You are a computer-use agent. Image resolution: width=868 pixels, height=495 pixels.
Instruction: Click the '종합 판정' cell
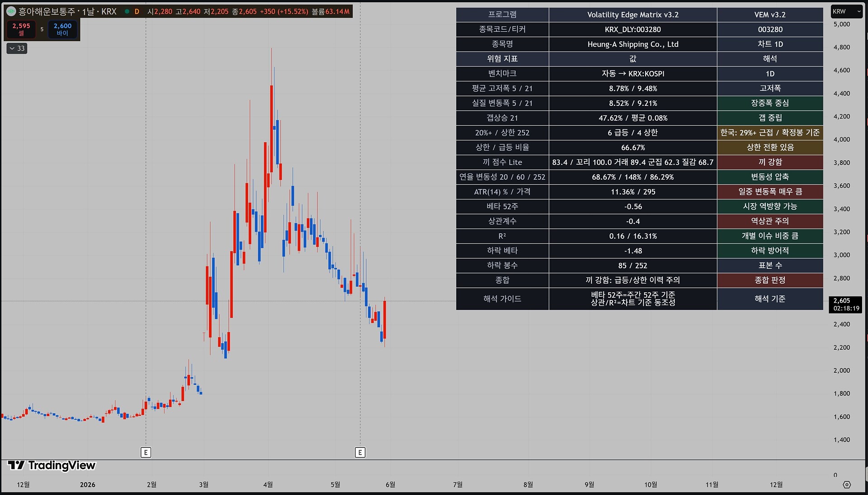click(770, 280)
